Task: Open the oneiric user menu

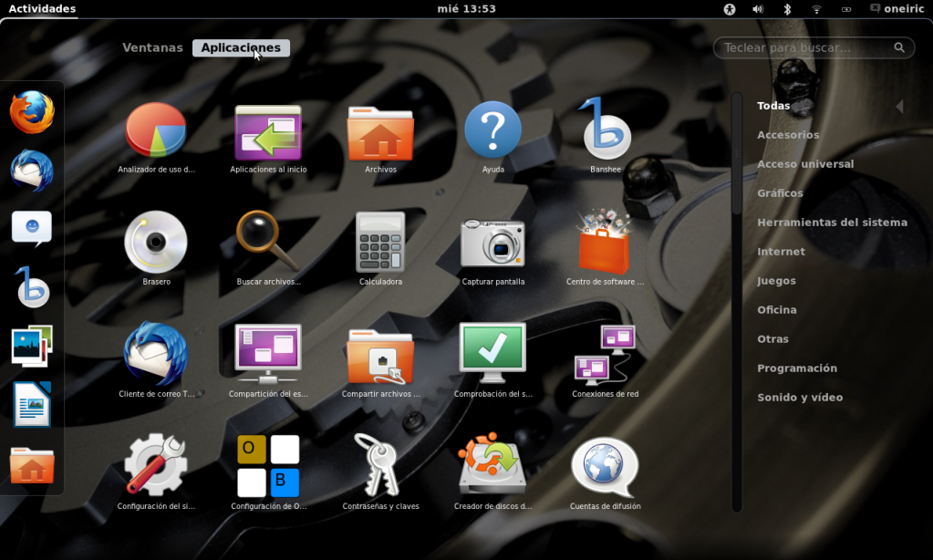Action: [x=897, y=8]
